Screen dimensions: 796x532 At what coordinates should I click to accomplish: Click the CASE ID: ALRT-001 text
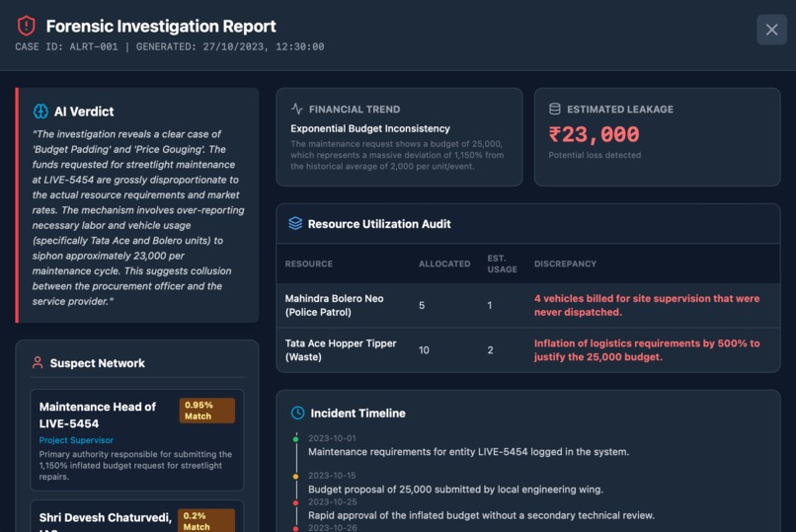pos(66,46)
